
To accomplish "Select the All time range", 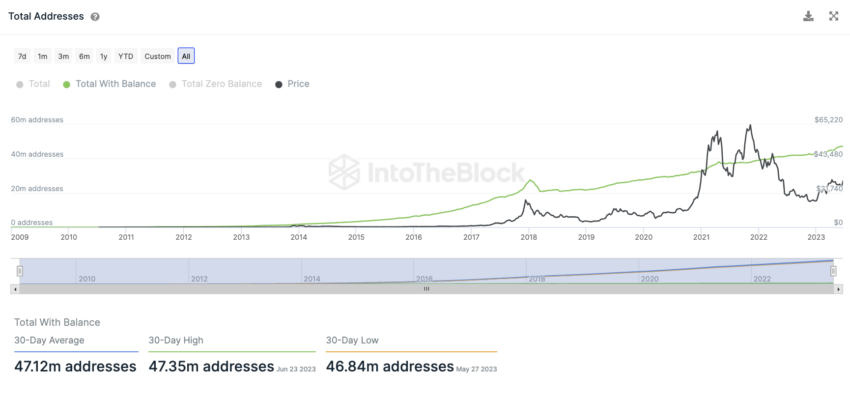I will point(186,56).
